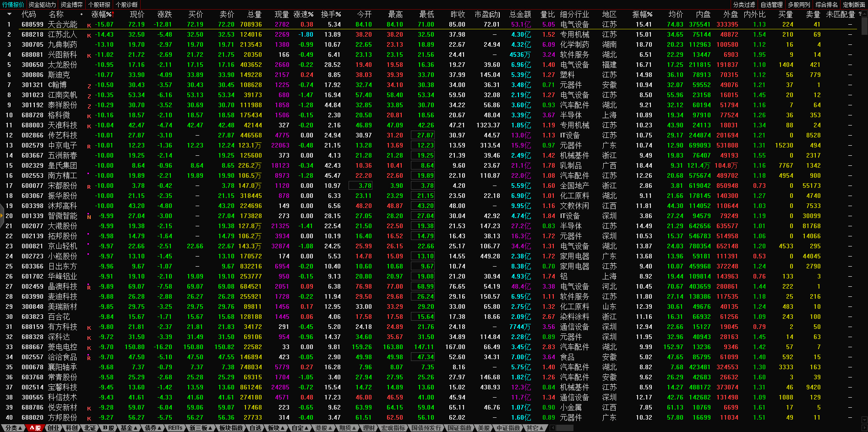Screen dimensions: 868x432
Task: Click the R marker beside 中京电子
Action: click(x=89, y=146)
